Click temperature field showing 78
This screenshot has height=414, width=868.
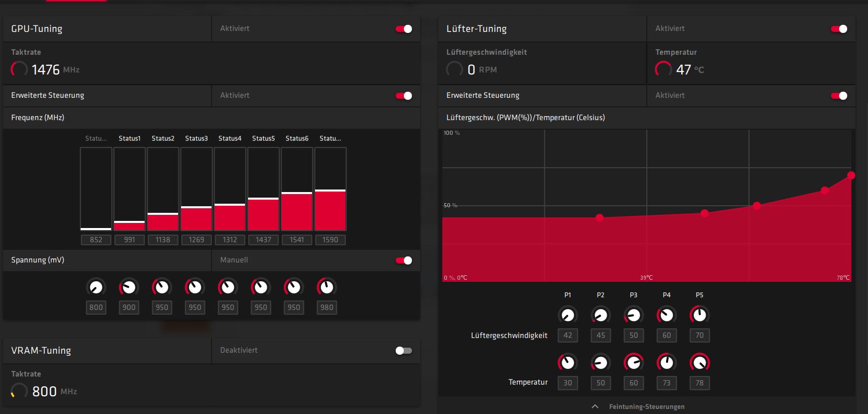pyautogui.click(x=700, y=383)
